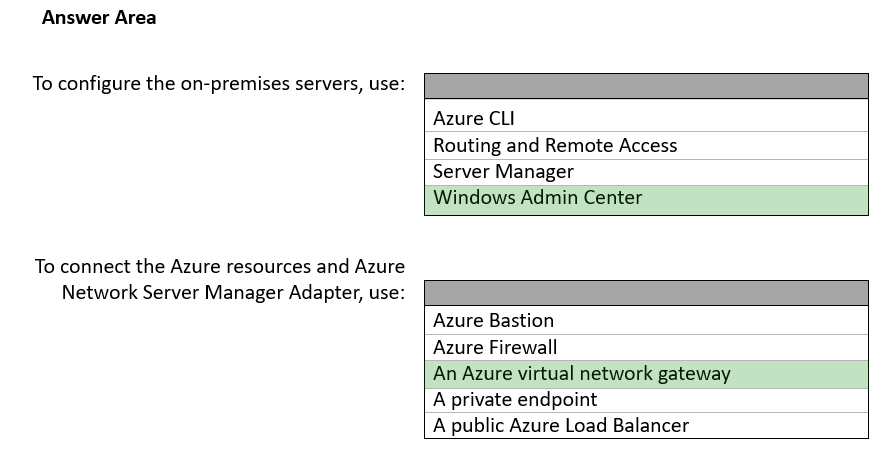Click the "To configure" words starting first prompt
888x459 pixels.
point(86,83)
